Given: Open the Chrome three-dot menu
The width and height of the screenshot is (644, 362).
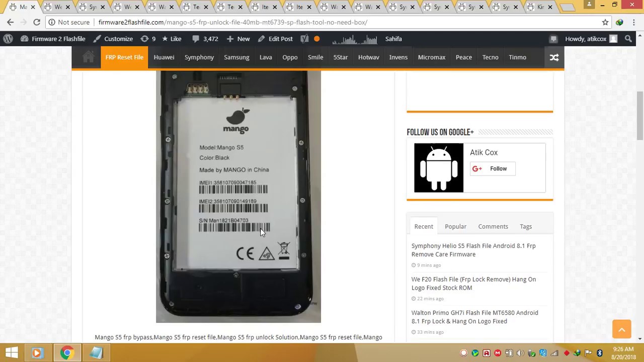Looking at the screenshot, I should click(x=634, y=22).
